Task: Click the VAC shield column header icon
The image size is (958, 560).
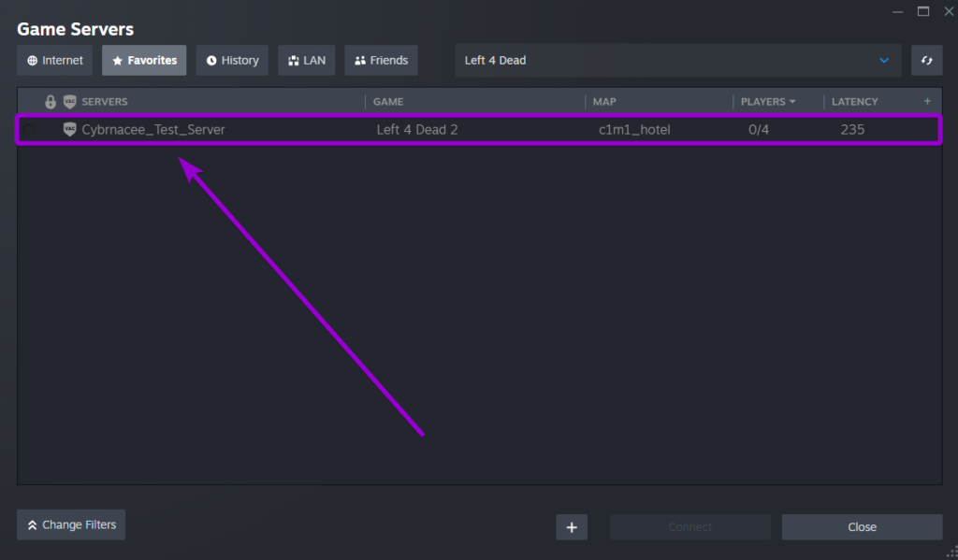Action: pos(68,101)
